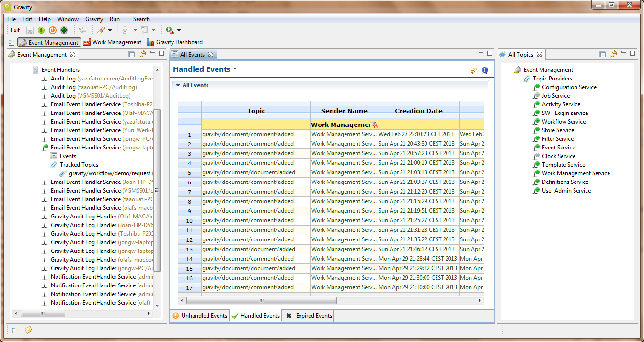Toggle collapse-all in the All Topics panel
Image resolution: width=644 pixels, height=342 pixels.
pyautogui.click(x=603, y=54)
